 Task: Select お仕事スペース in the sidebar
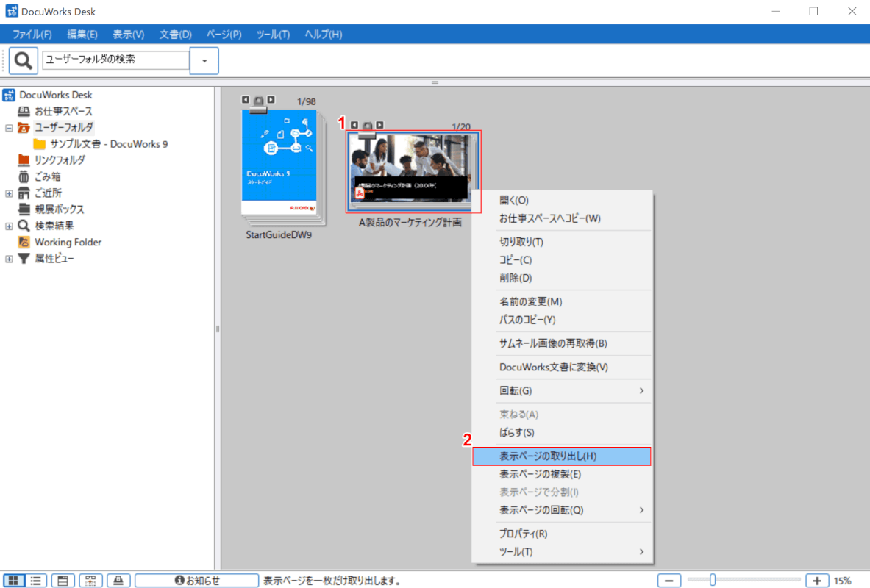tap(63, 111)
